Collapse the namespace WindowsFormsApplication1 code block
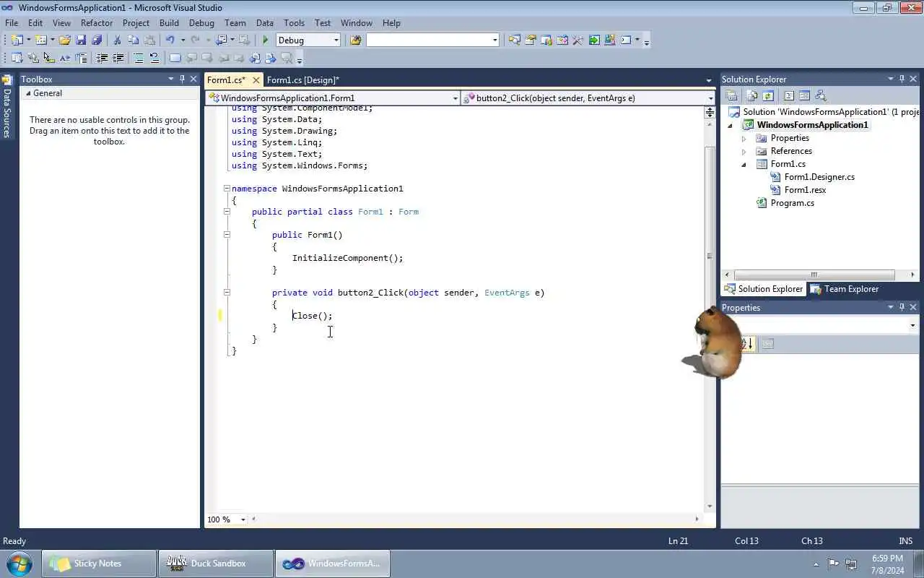924x578 pixels. [x=227, y=189]
